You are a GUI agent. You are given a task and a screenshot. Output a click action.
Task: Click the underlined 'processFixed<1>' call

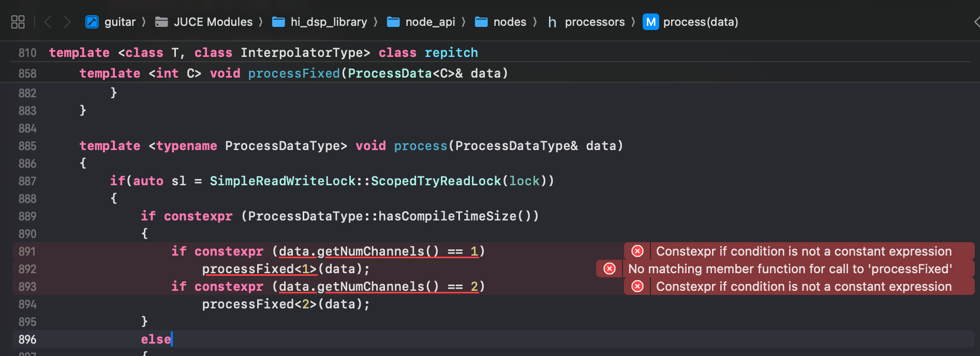tap(259, 269)
